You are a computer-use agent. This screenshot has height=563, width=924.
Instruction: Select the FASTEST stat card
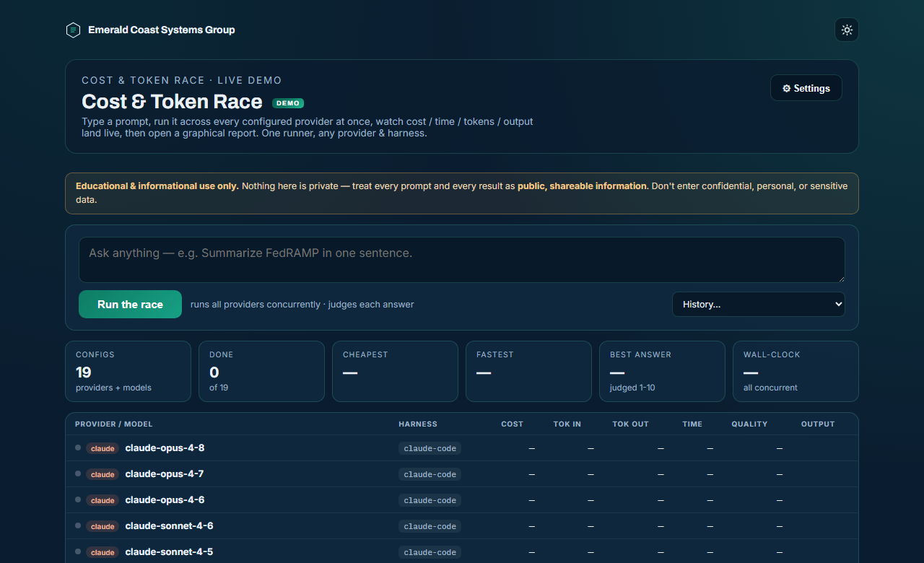529,371
